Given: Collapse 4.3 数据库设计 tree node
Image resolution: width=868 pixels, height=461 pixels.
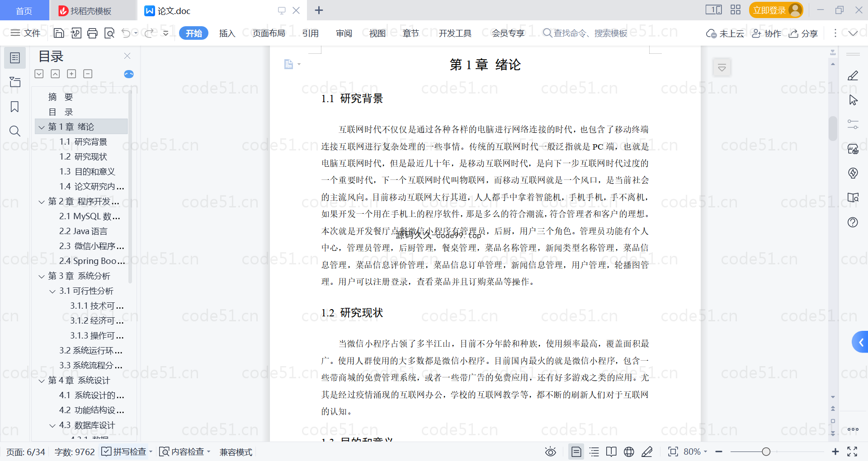Looking at the screenshot, I should [x=52, y=425].
